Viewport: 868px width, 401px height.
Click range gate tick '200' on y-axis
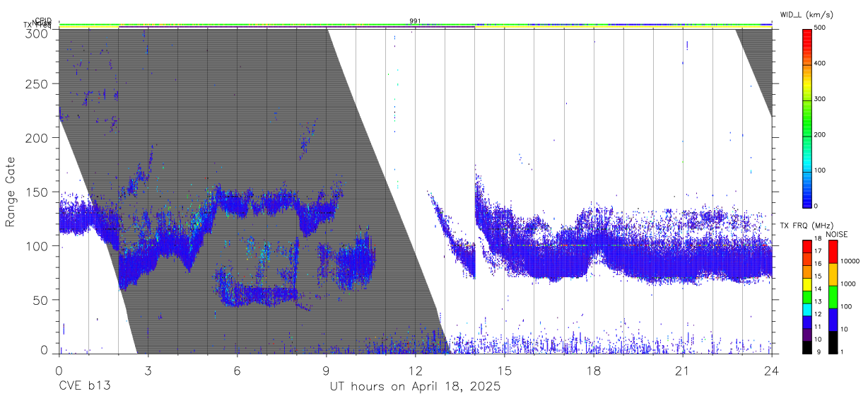pos(37,137)
